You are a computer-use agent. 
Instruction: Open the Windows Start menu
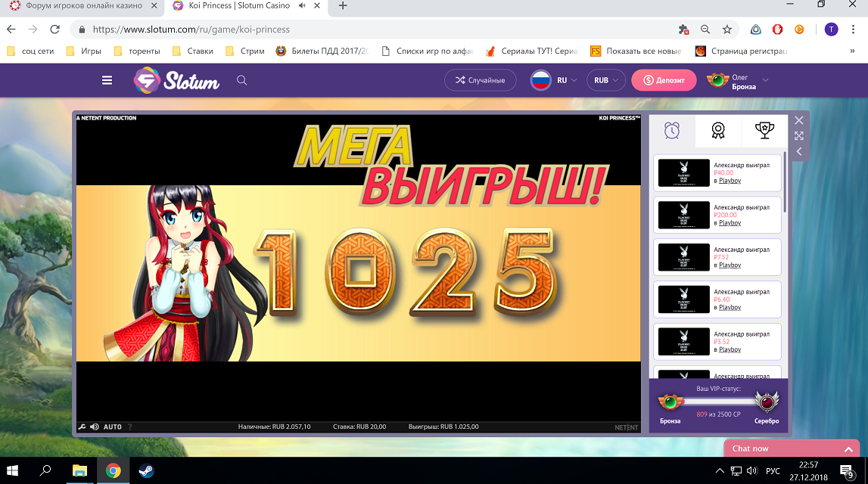click(x=12, y=470)
